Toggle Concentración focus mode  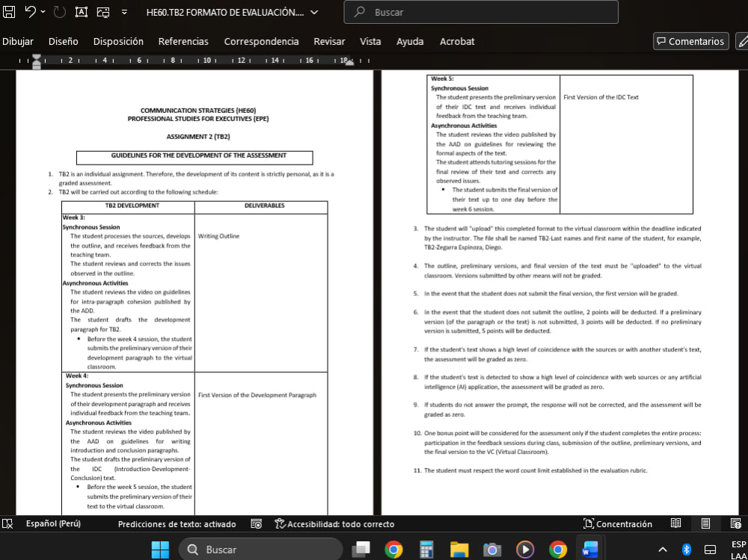618,524
